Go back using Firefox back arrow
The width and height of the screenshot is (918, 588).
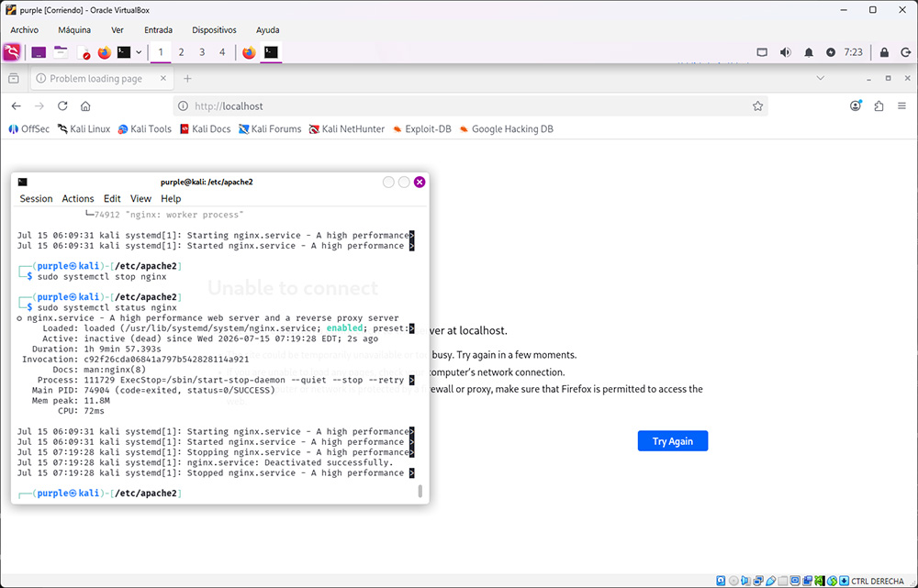[16, 105]
